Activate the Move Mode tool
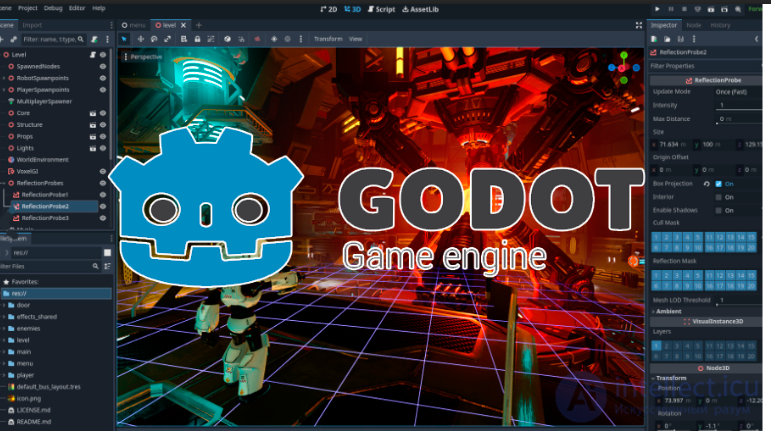This screenshot has height=431, width=771. (x=141, y=39)
